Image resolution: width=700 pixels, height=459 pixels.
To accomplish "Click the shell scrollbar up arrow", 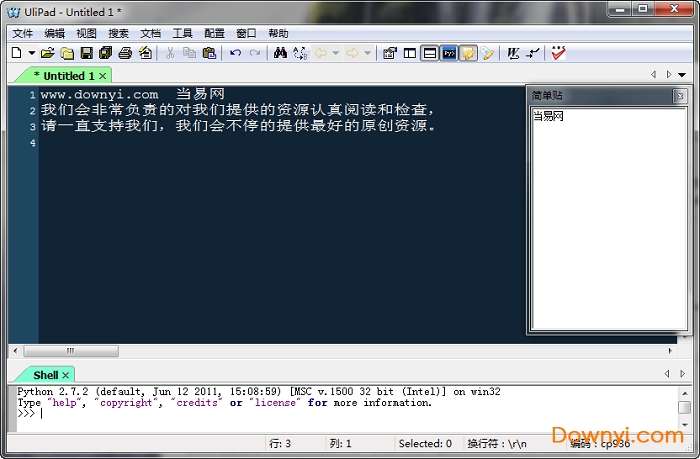I will [684, 393].
